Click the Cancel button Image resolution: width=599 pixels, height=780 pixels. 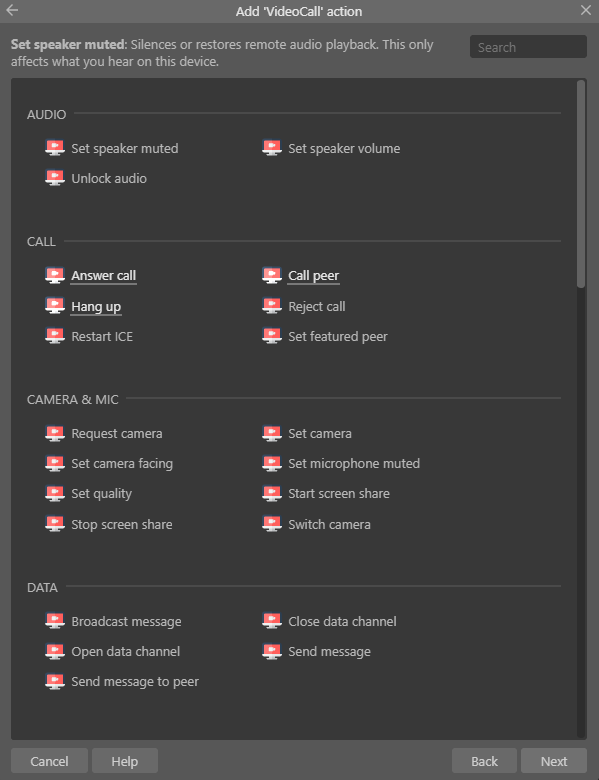pyautogui.click(x=49, y=761)
